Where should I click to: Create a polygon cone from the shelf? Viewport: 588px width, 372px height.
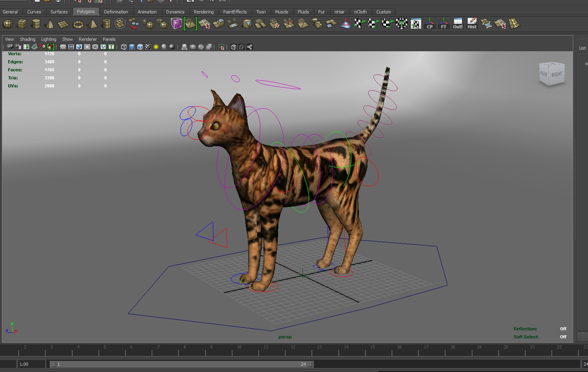pyautogui.click(x=50, y=24)
